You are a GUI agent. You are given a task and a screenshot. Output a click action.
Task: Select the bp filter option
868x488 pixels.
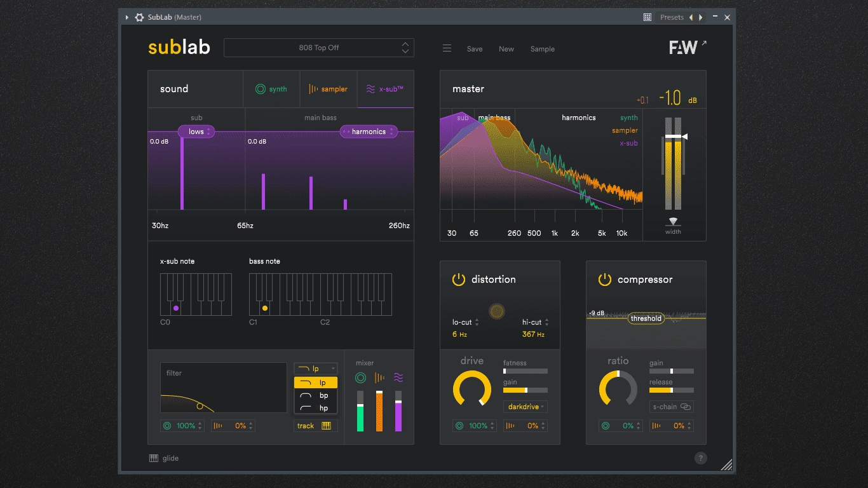point(316,395)
